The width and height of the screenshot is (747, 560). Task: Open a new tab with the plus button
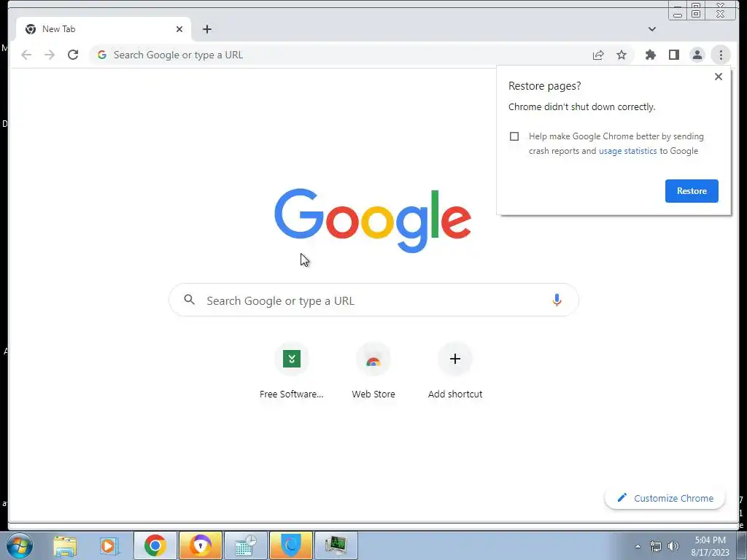(206, 29)
